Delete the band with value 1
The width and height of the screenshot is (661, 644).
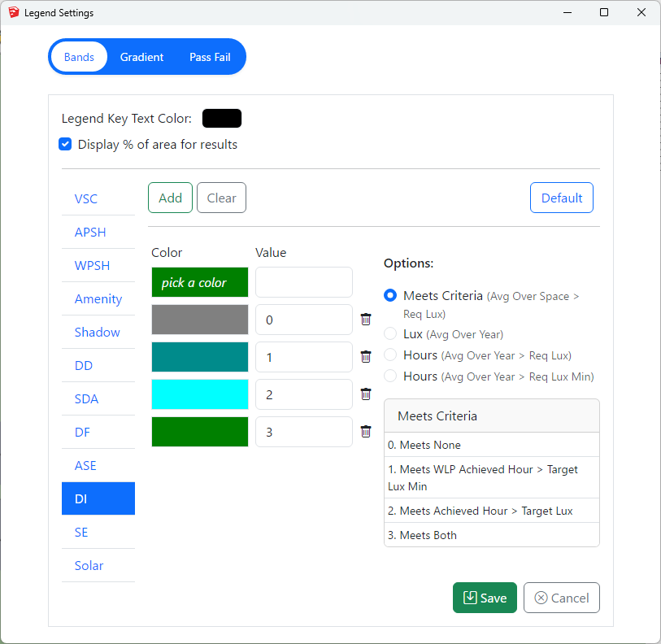click(366, 357)
